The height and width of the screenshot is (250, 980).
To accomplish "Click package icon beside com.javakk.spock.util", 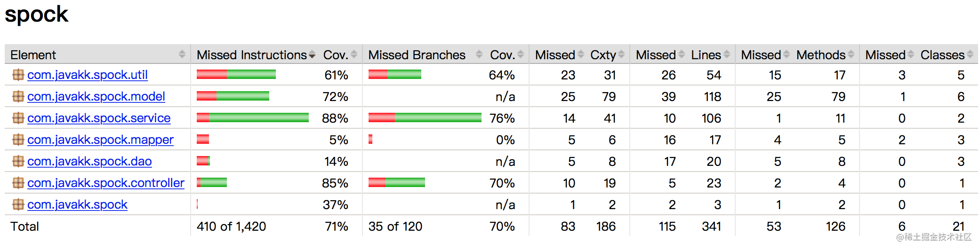I will (18, 75).
